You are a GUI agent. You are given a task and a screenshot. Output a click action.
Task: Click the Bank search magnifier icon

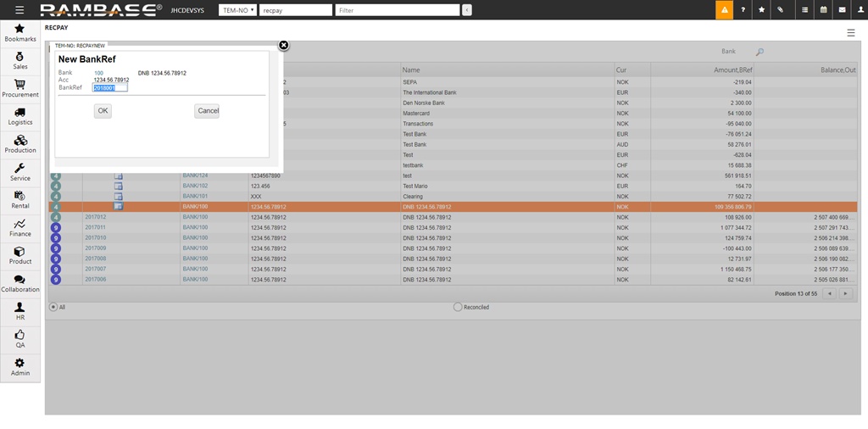point(759,52)
